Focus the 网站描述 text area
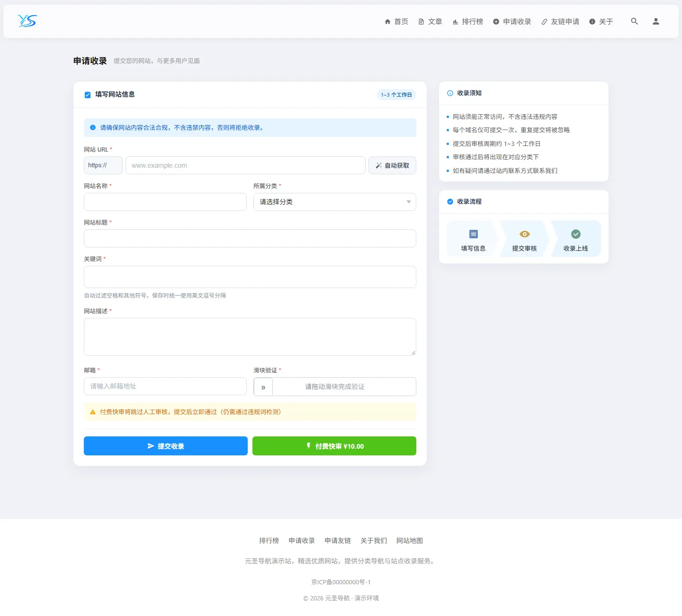682x616 pixels. coord(250,337)
